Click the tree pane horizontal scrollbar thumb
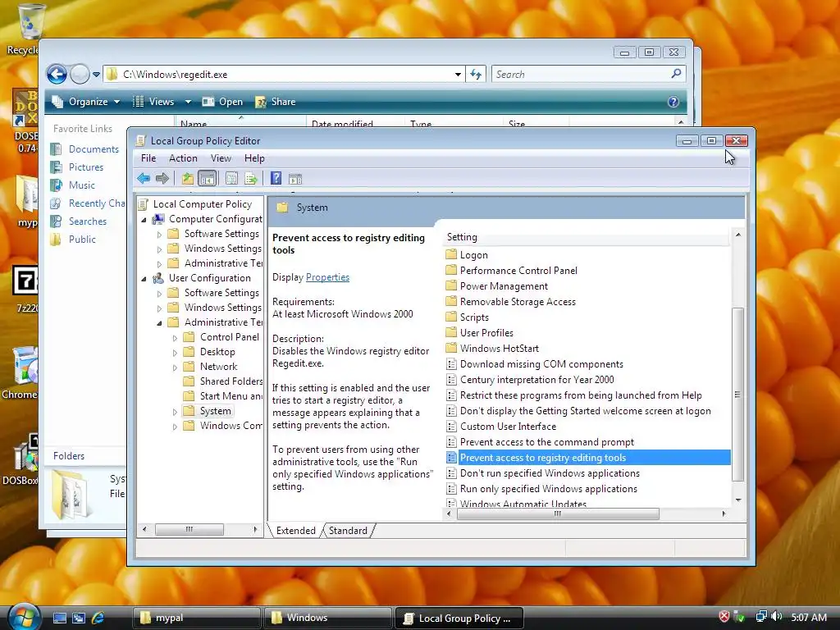The image size is (840, 630). pyautogui.click(x=189, y=529)
